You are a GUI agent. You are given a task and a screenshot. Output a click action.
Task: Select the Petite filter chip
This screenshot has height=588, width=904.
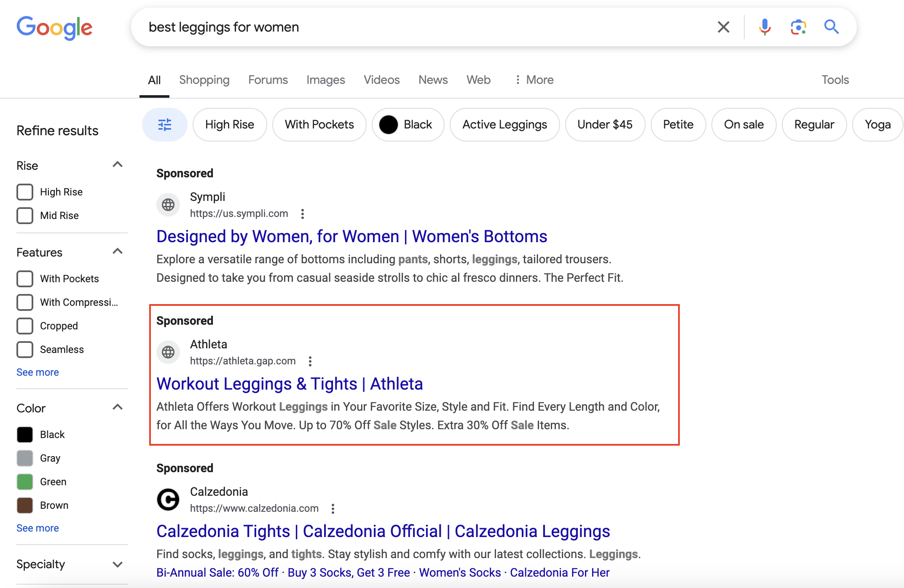(x=678, y=124)
